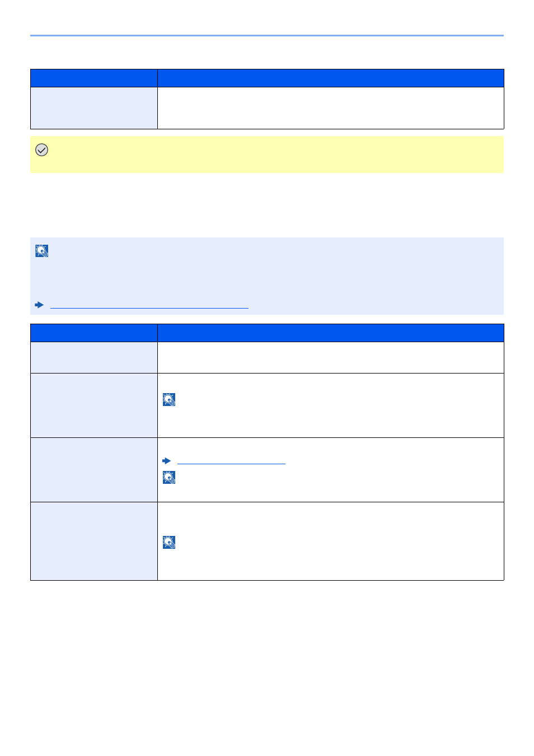The height and width of the screenshot is (756, 534).
Task: Click the arrow icon beside the long underlined link
Action: click(39, 305)
